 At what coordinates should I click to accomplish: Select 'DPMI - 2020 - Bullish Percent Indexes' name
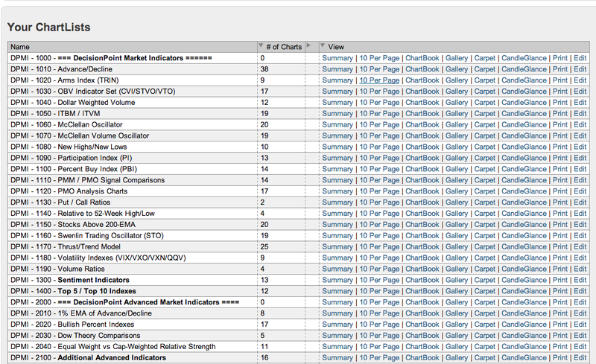coord(72,324)
